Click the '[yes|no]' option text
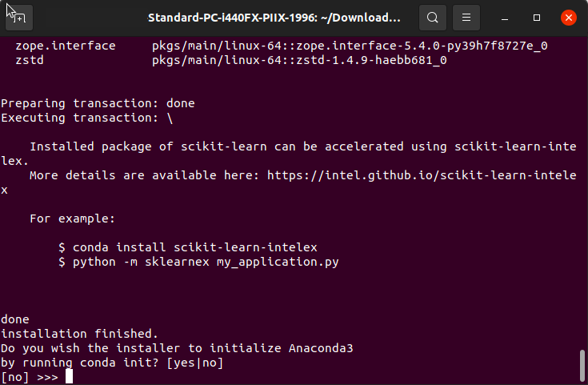Screen dimensions: 588x385 (x=194, y=363)
